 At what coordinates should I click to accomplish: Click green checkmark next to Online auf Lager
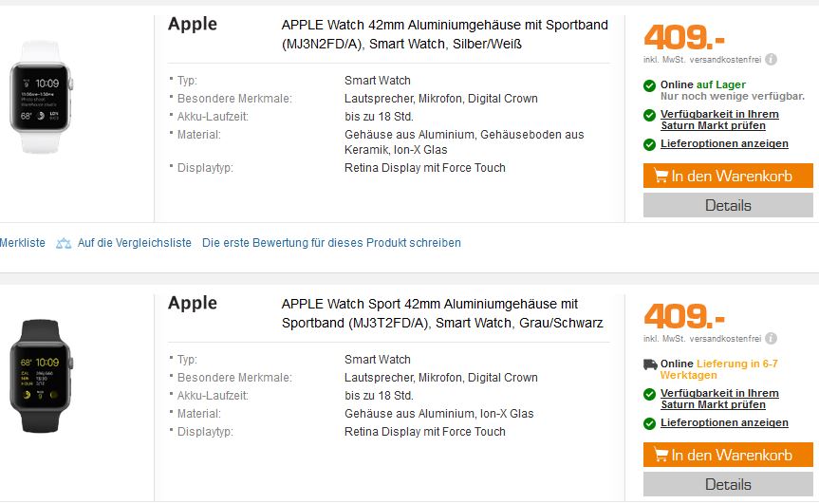click(649, 85)
